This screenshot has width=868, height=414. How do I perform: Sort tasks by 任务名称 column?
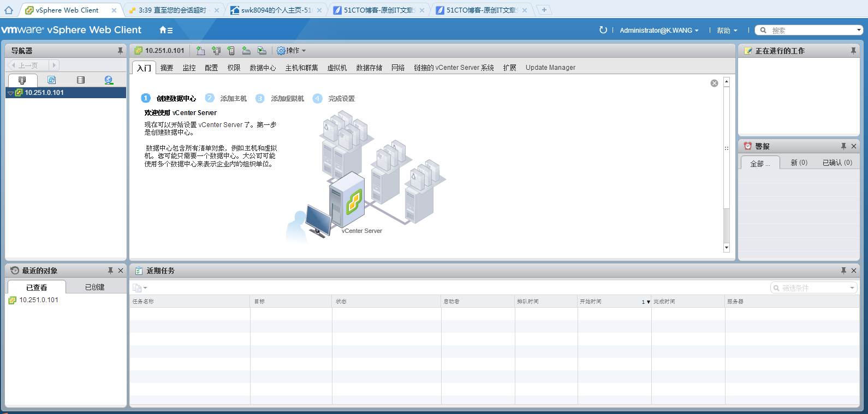point(190,301)
